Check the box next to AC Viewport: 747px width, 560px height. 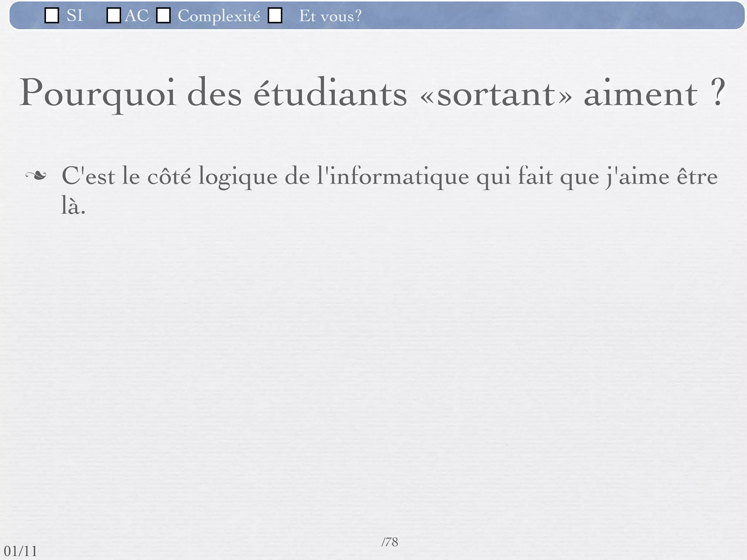[x=114, y=16]
